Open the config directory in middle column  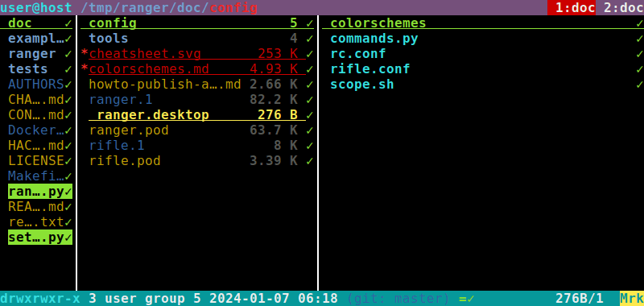point(197,23)
